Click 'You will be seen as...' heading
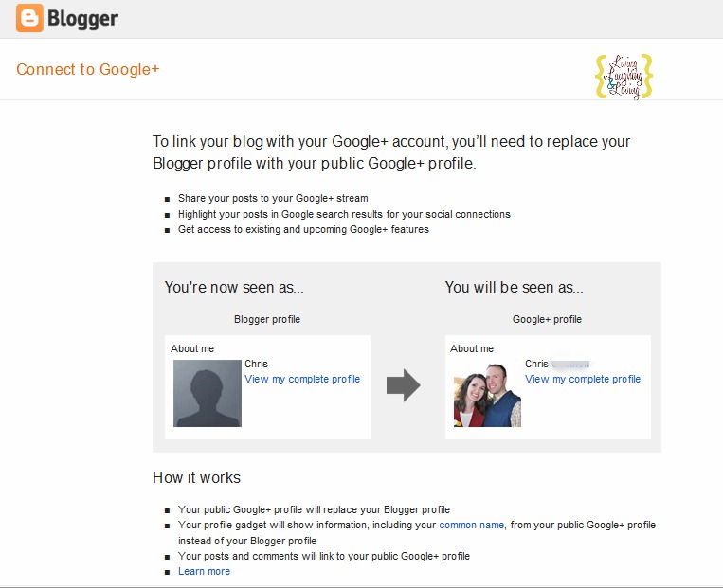This screenshot has width=723, height=588. (515, 287)
